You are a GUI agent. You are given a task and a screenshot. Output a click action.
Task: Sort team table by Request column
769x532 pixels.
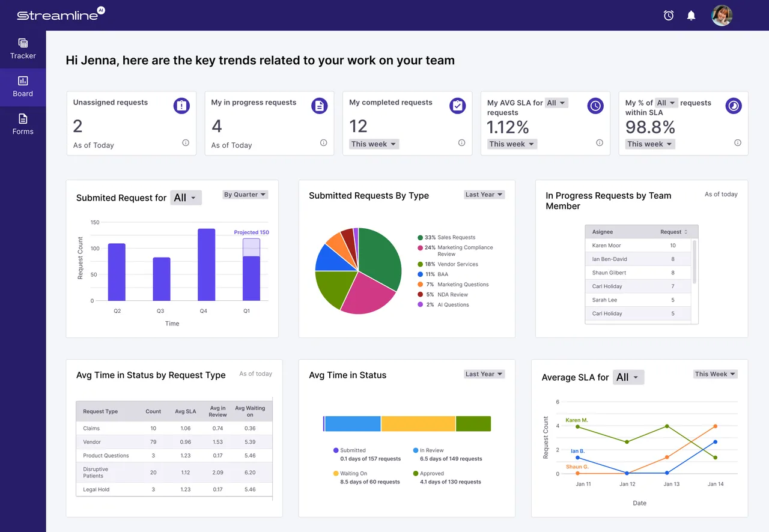[x=674, y=232]
